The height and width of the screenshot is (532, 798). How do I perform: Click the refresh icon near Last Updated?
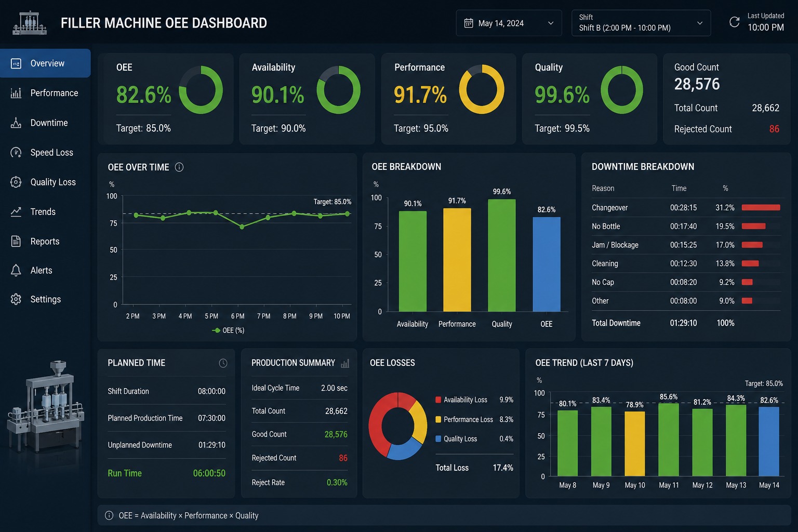tap(734, 22)
